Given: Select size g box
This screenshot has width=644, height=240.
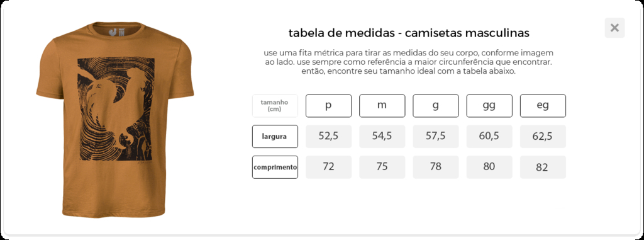Looking at the screenshot, I should (x=436, y=106).
